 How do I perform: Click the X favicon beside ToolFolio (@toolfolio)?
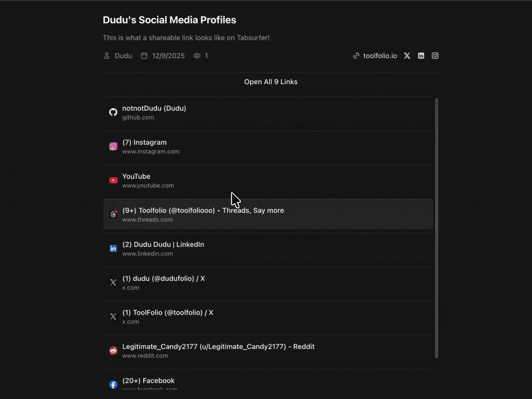pos(113,316)
